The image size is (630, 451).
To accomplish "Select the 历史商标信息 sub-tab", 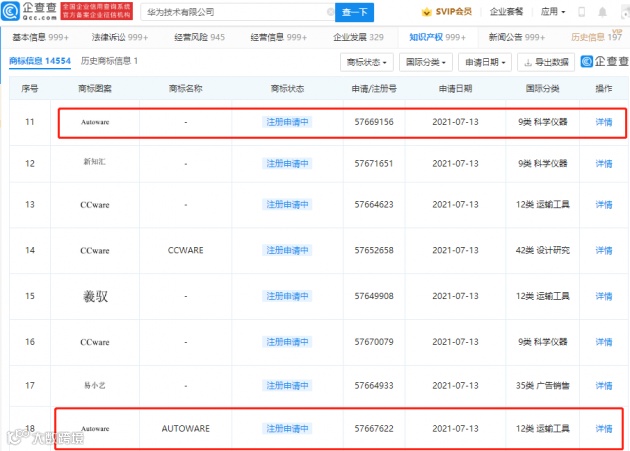I will 109,61.
